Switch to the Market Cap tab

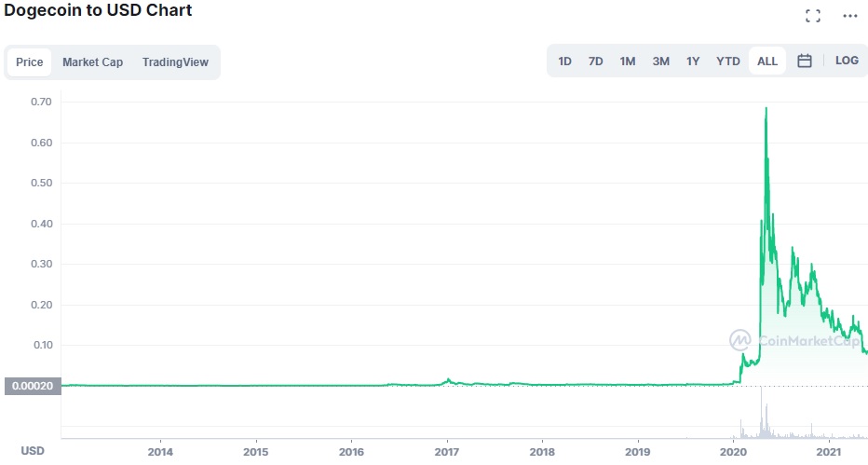92,62
